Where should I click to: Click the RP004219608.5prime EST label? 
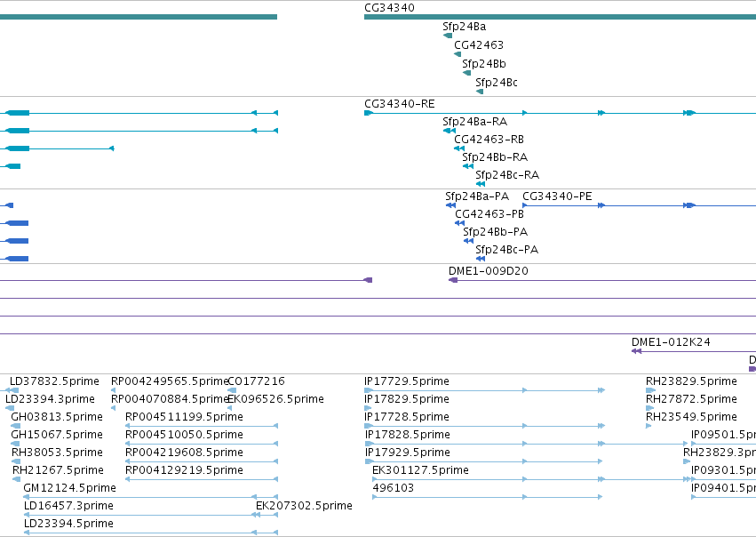pyautogui.click(x=184, y=453)
